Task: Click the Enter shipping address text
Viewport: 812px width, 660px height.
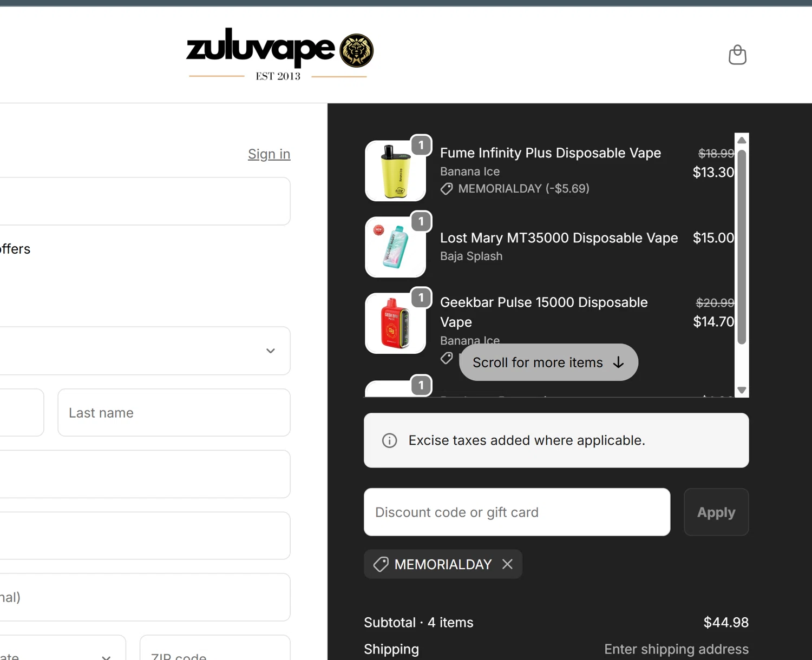Action: pos(676,649)
